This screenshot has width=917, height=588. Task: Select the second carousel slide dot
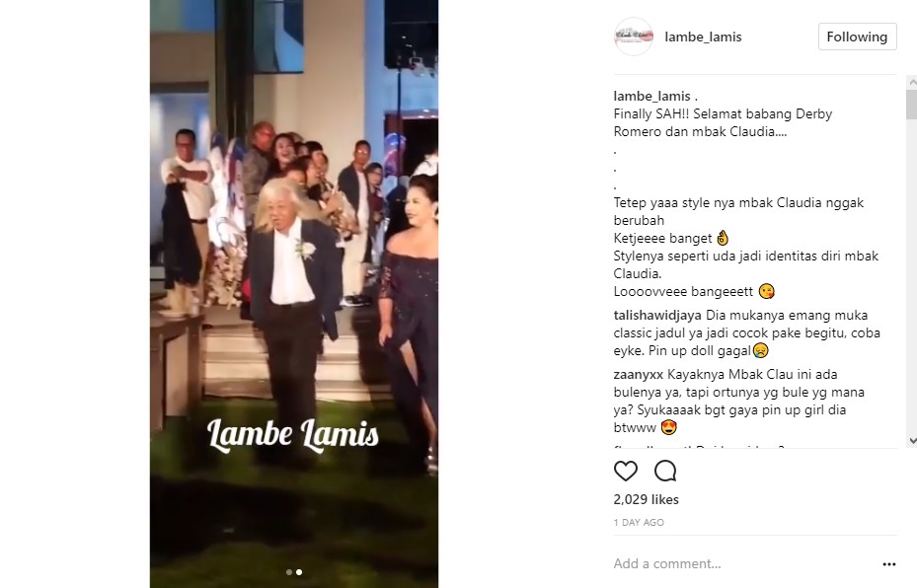[299, 572]
